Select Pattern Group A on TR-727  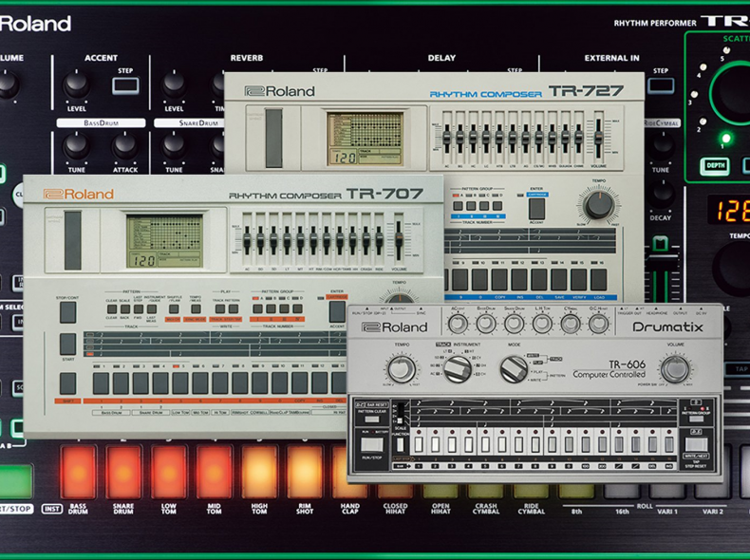point(459,206)
